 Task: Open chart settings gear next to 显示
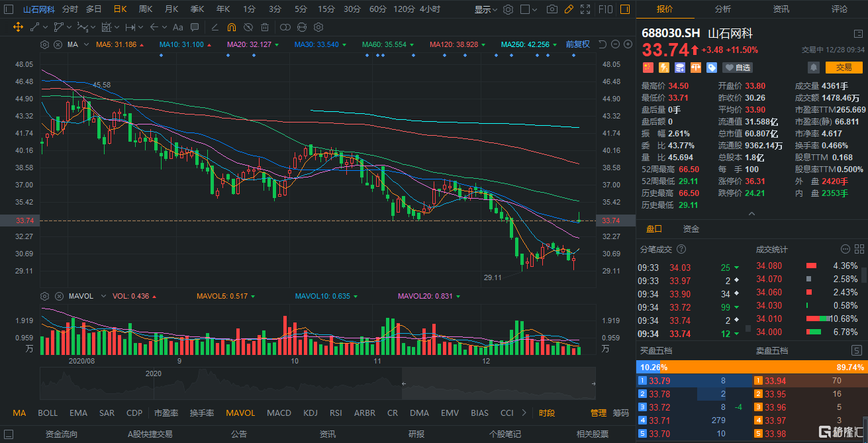click(x=508, y=9)
